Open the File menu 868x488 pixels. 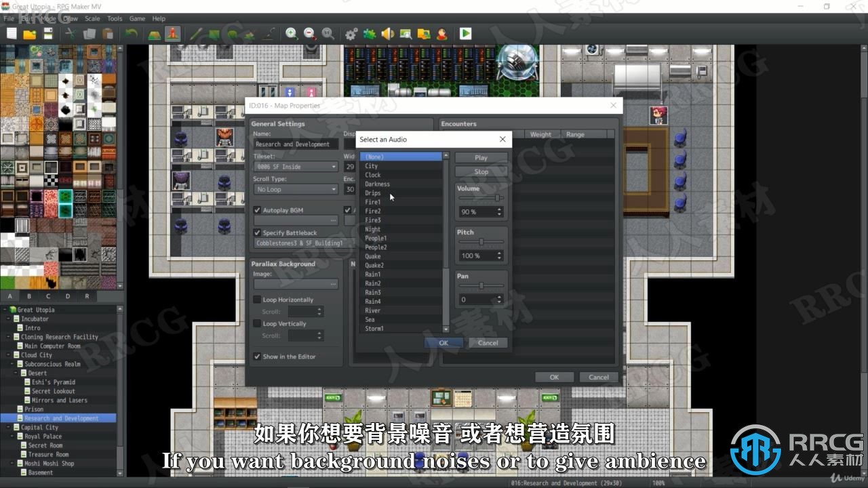(8, 19)
